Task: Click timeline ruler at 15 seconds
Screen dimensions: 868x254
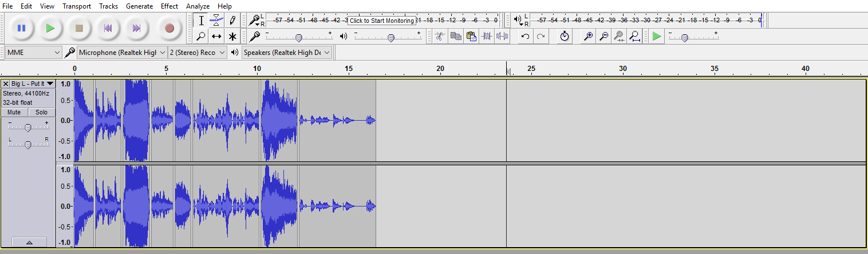Action: pos(348,69)
